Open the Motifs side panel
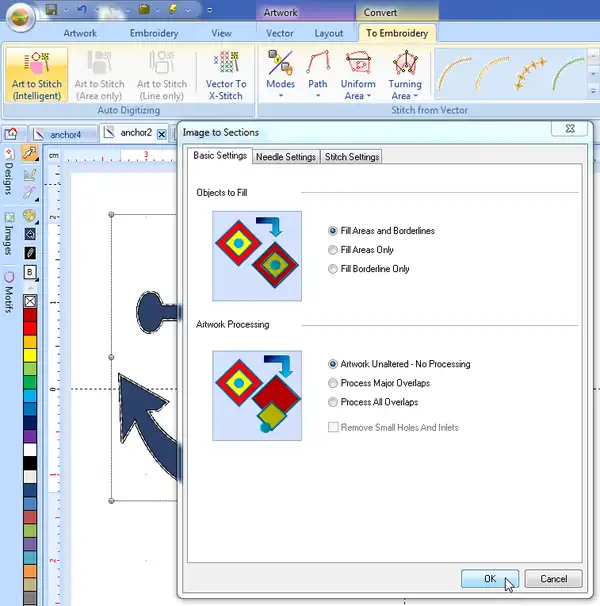 pos(9,292)
